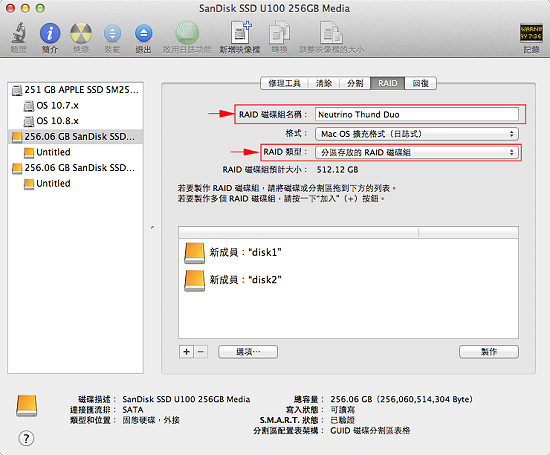
Task: Click the RAID member list column header
Action: point(348,233)
